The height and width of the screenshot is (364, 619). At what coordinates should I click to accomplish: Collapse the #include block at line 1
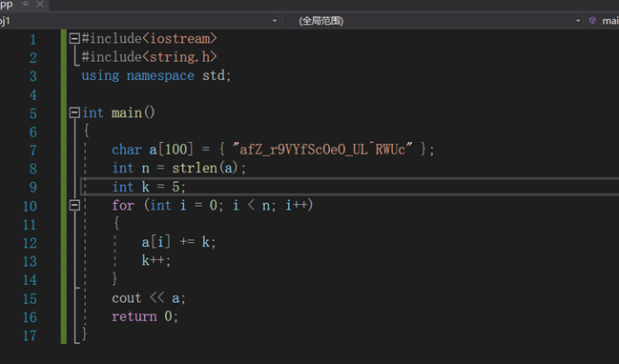coord(74,39)
